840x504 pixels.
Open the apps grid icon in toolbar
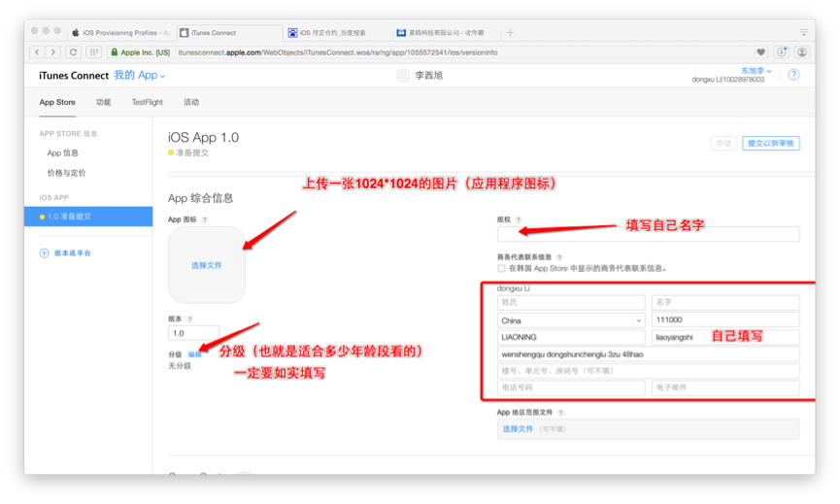[94, 51]
